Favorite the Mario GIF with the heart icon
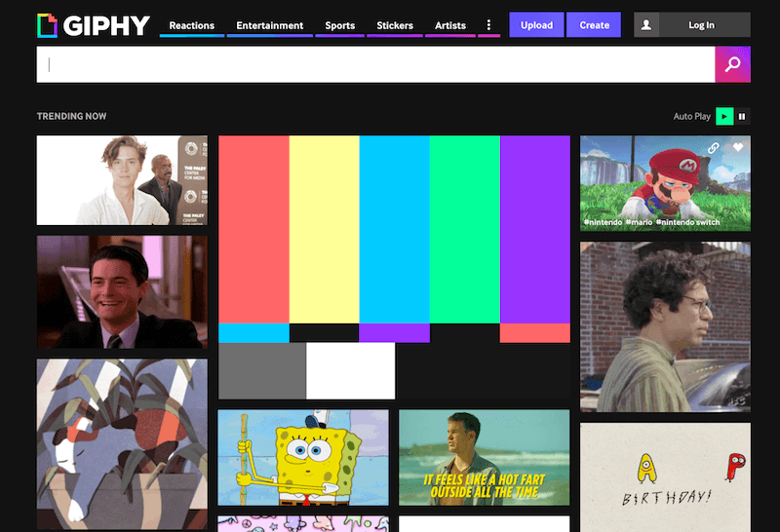 coord(738,147)
